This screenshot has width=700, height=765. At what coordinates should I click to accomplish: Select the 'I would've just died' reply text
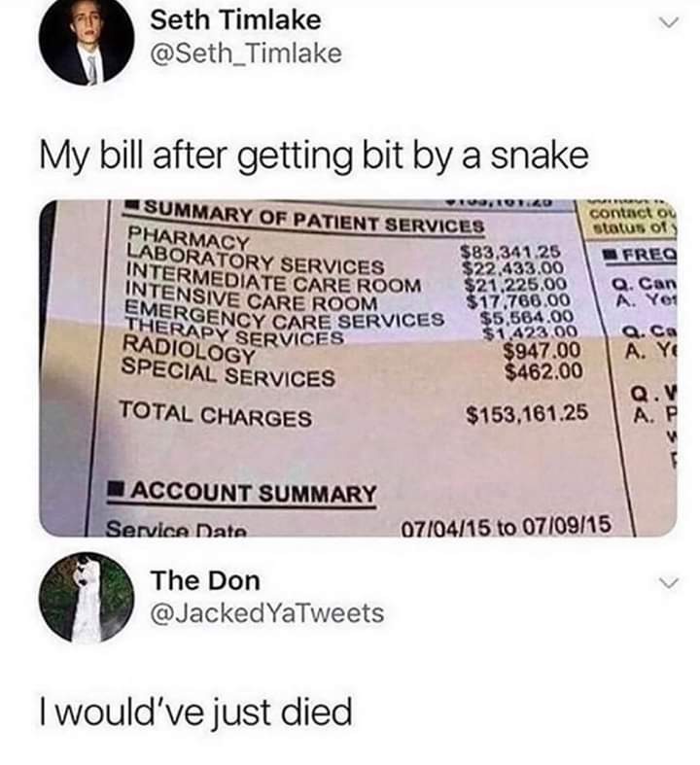click(195, 712)
